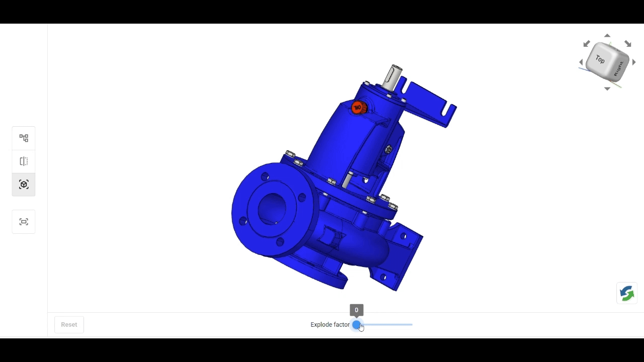Viewport: 644px width, 362px height.
Task: Click the fit-to-screen icon
Action: [24, 222]
